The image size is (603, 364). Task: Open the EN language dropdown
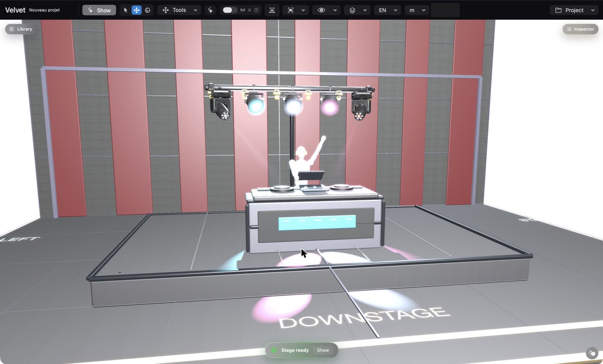[388, 10]
